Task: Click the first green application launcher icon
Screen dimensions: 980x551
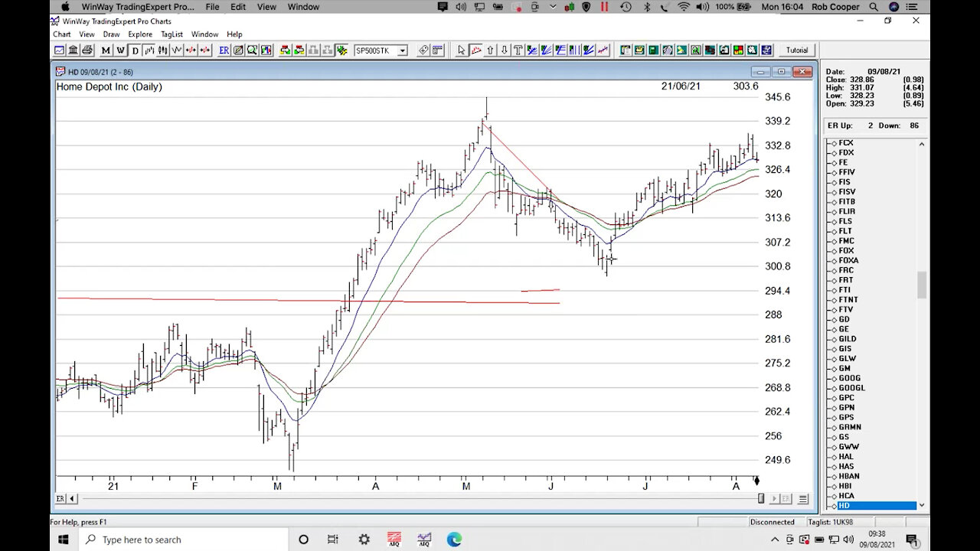Action: (626, 51)
